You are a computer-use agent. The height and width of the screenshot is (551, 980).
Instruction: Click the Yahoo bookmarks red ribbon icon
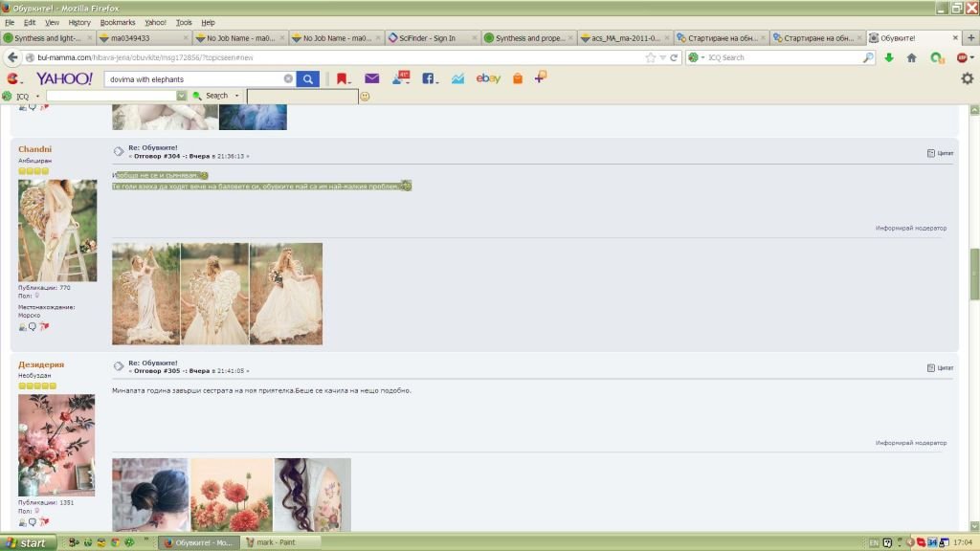pos(342,78)
